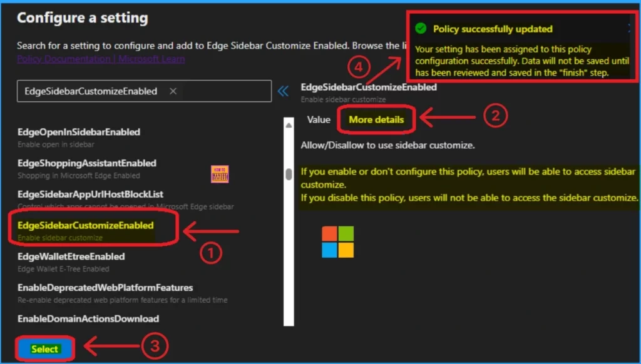Click the settings list scrollbar thumb
Viewport: 641px width, 364px height.
click(289, 174)
